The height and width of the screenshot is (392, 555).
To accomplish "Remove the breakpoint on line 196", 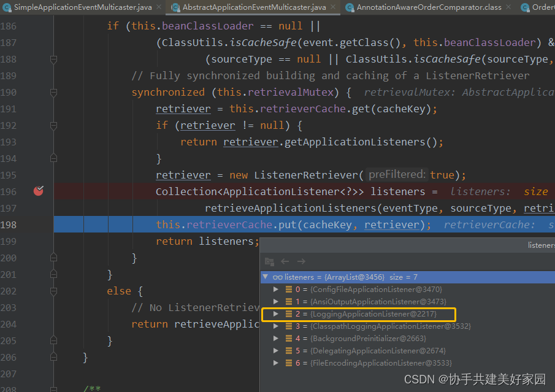I will point(39,191).
